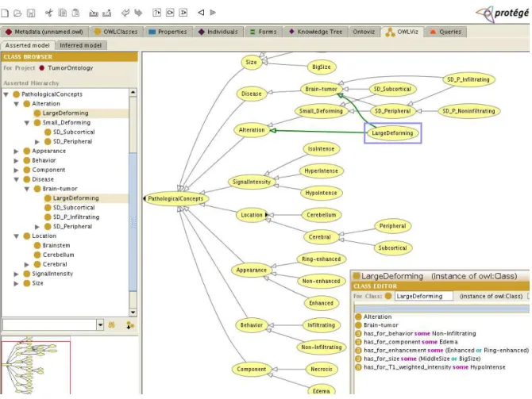Select the Brain-tumor graph node
The width and height of the screenshot is (532, 399).
pyautogui.click(x=321, y=89)
